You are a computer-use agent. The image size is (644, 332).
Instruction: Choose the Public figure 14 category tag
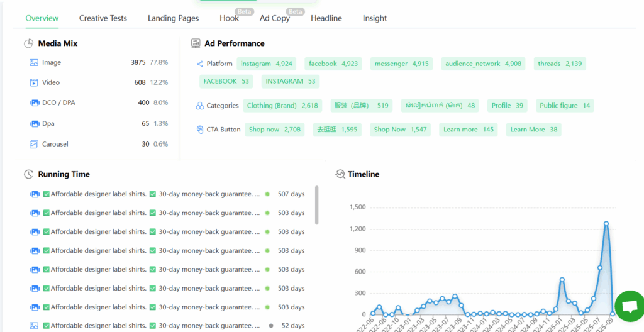pos(565,106)
